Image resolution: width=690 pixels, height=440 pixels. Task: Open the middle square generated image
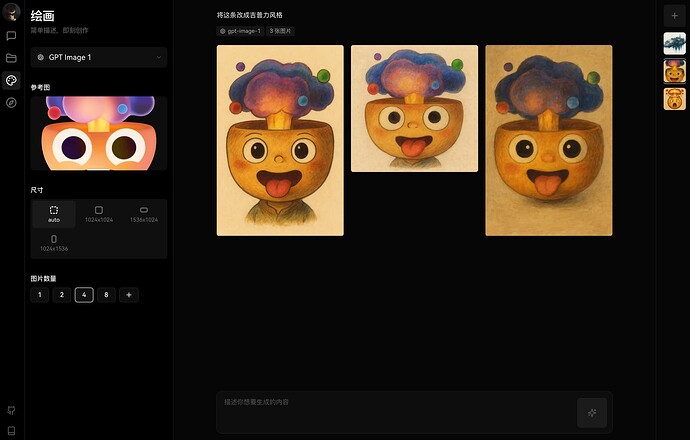415,108
